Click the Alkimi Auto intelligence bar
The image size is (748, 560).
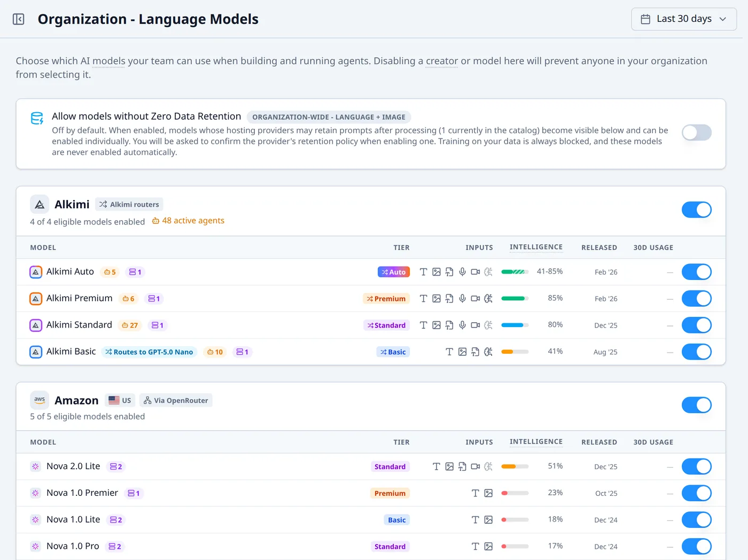515,272
